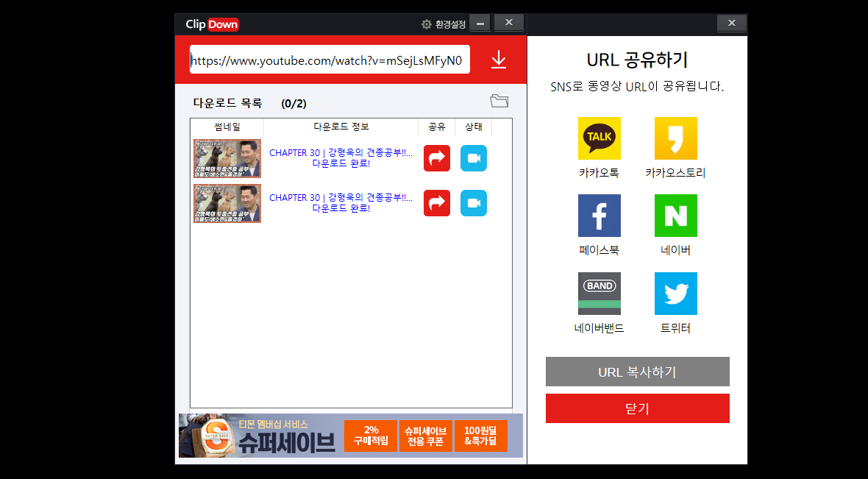Share URL to Facebook
Viewport: 868px width, 479px height.
(x=600, y=216)
